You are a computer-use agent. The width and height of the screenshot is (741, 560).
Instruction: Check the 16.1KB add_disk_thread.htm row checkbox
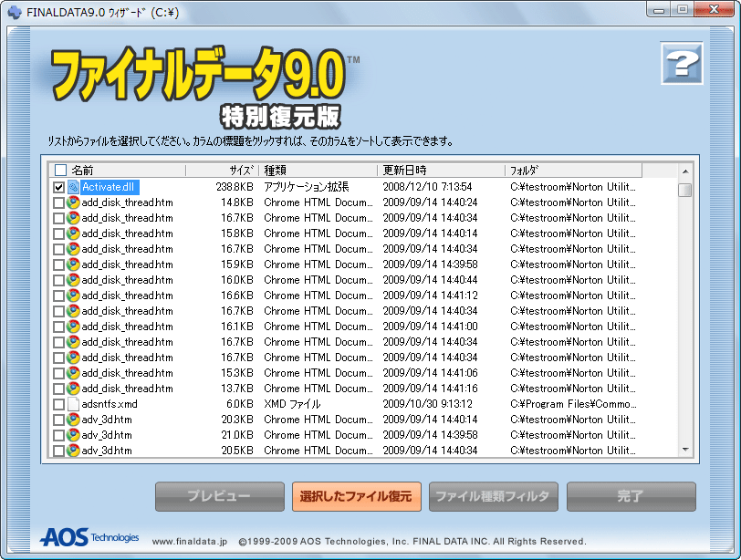coord(58,327)
